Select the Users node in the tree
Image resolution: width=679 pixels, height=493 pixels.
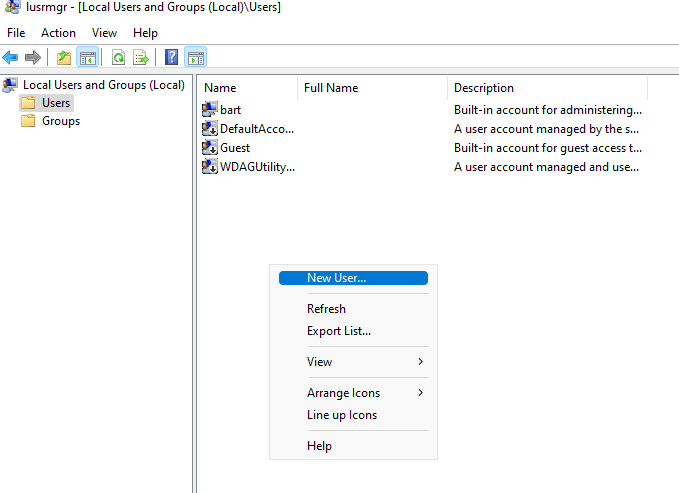click(x=56, y=103)
